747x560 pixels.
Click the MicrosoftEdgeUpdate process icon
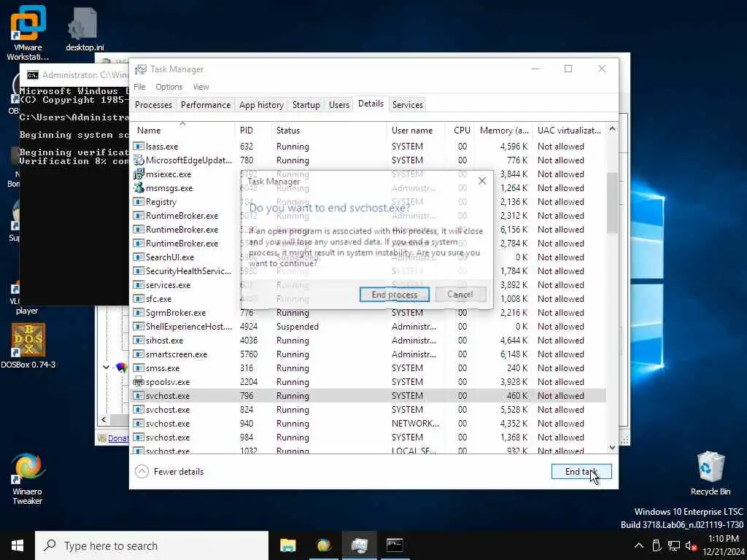click(x=138, y=160)
